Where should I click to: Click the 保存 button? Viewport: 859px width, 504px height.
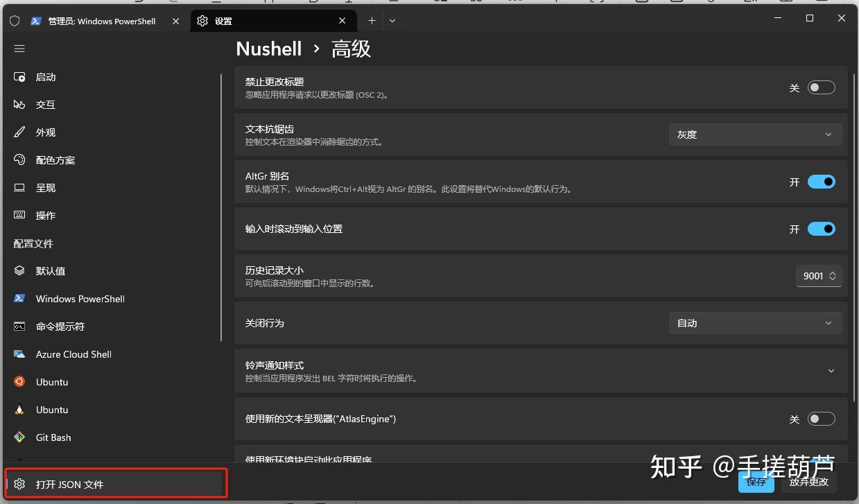pos(756,482)
